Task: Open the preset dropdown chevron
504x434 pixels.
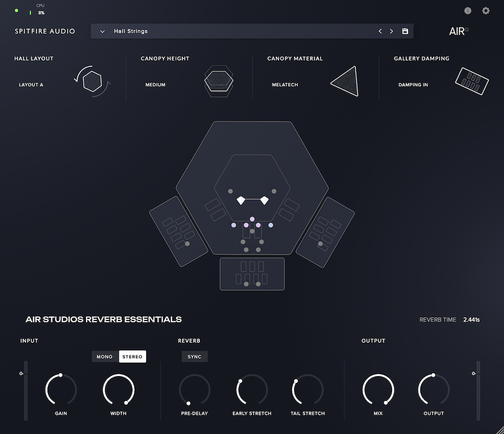Action: pos(102,31)
